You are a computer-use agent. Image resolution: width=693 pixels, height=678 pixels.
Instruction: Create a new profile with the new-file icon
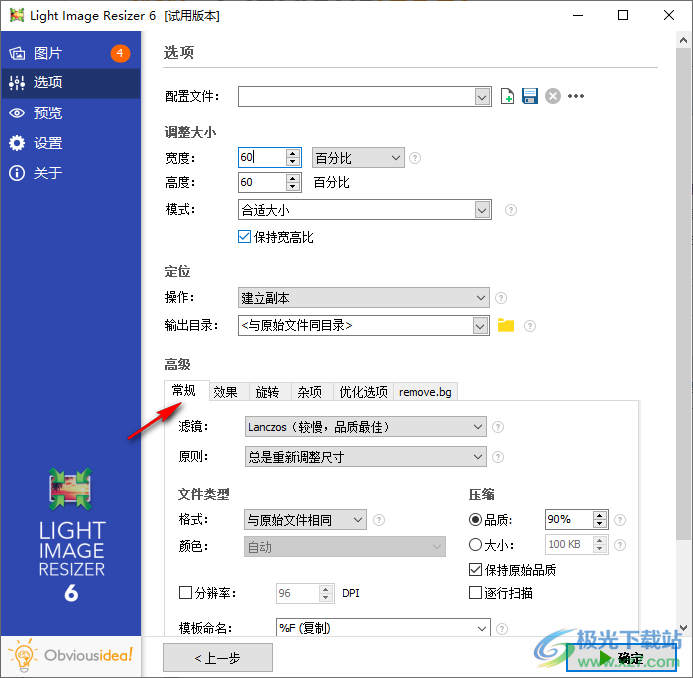507,96
